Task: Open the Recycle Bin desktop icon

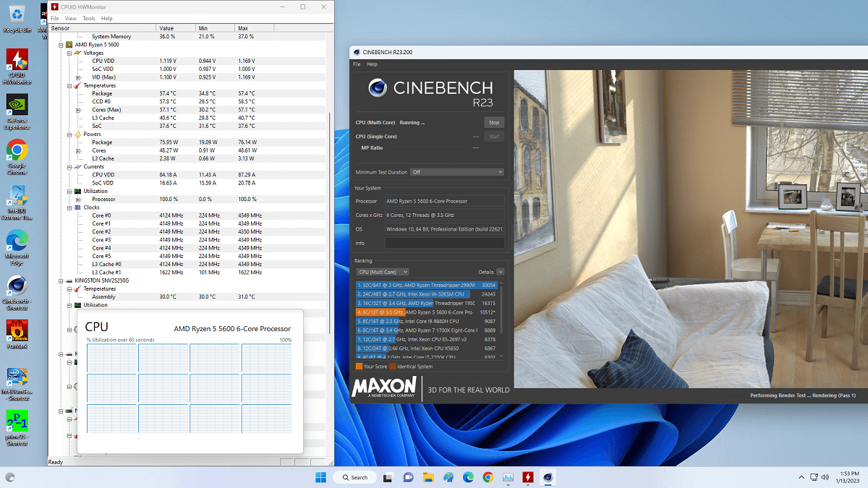Action: pos(17,18)
